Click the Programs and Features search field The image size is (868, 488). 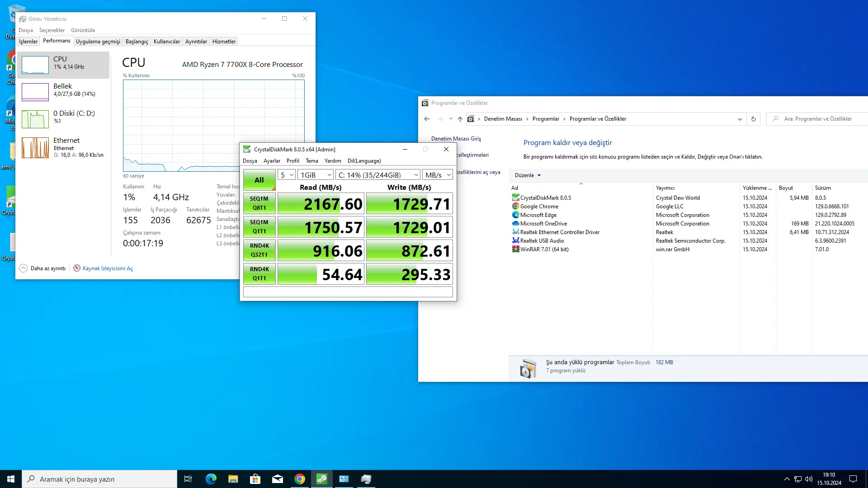pos(818,119)
